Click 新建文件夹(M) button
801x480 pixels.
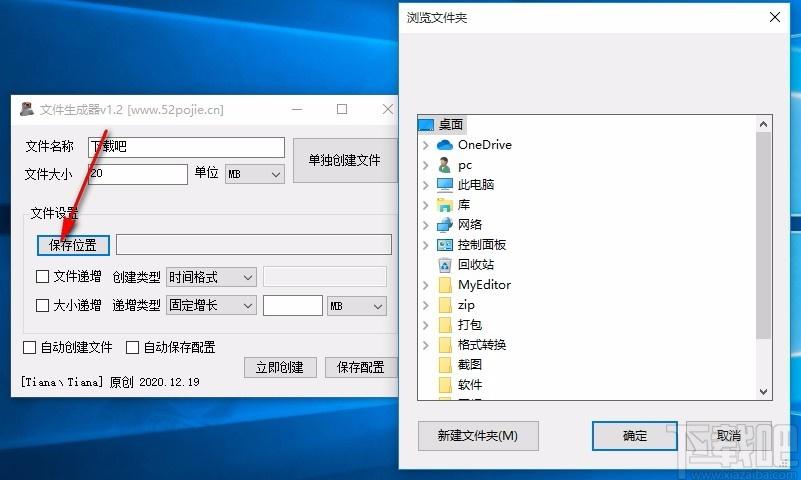coord(478,436)
